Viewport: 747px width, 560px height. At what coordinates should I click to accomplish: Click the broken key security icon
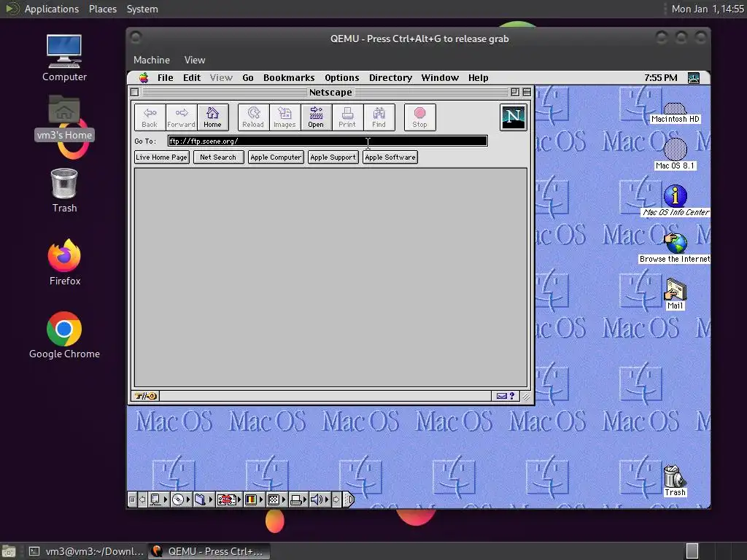pos(145,396)
